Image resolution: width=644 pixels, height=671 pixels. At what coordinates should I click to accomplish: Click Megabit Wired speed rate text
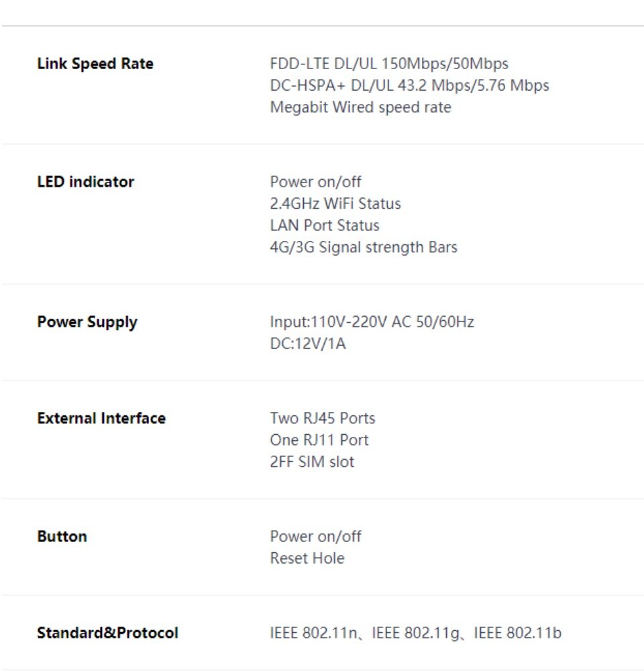(x=361, y=107)
